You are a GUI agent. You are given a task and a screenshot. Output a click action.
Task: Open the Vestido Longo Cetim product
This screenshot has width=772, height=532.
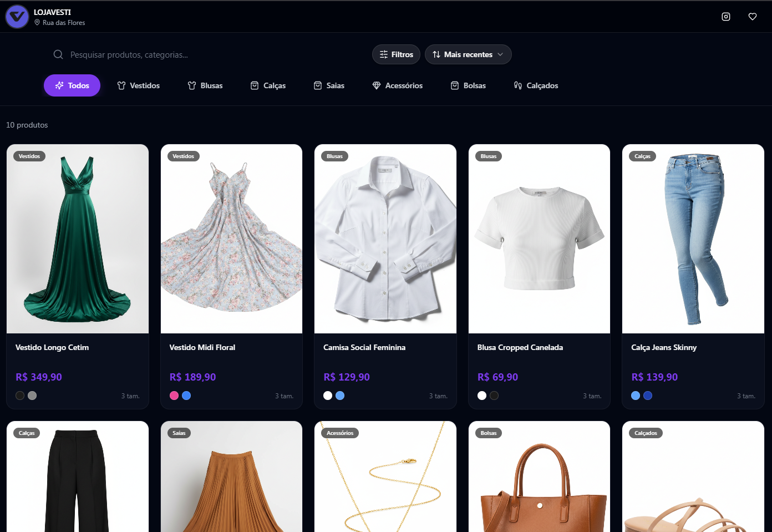(x=77, y=239)
